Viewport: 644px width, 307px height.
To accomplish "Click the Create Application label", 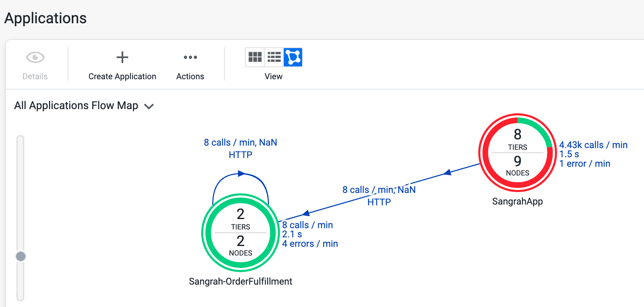I will point(122,77).
